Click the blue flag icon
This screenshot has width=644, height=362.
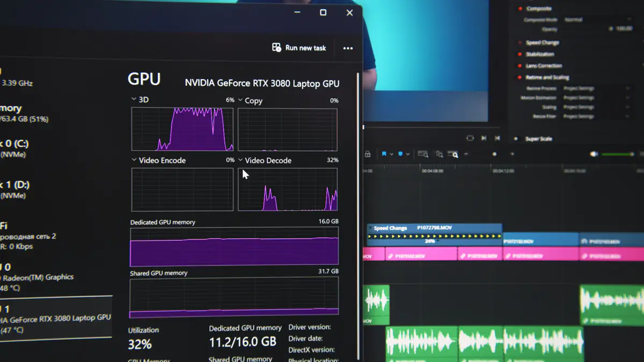(384, 154)
